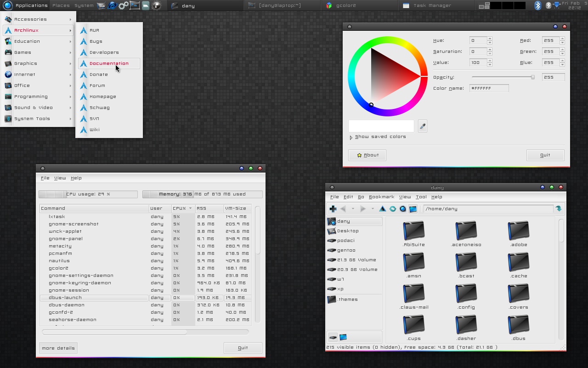The width and height of the screenshot is (588, 368).
Task: Expand the Programming category submenu arrow
Action: [70, 97]
